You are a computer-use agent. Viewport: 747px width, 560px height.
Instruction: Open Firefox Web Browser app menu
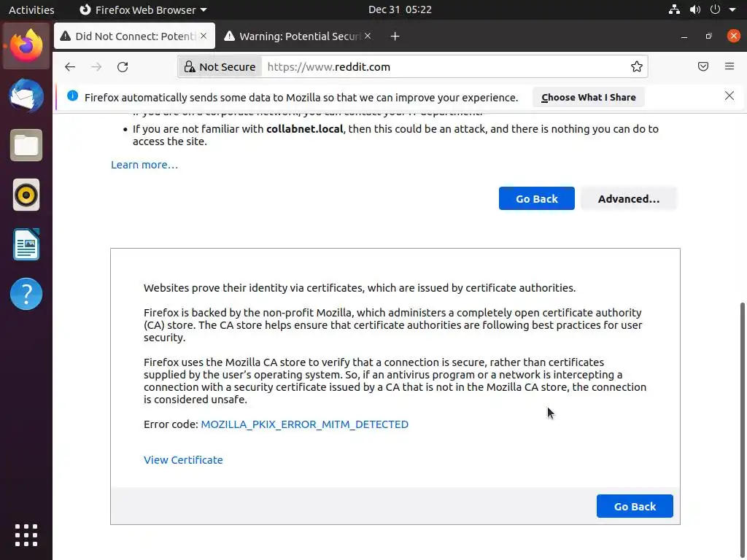142,9
